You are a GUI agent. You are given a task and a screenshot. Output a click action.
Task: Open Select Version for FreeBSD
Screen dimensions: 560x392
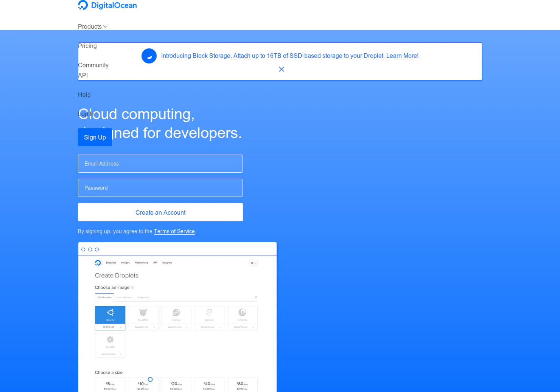click(x=143, y=327)
